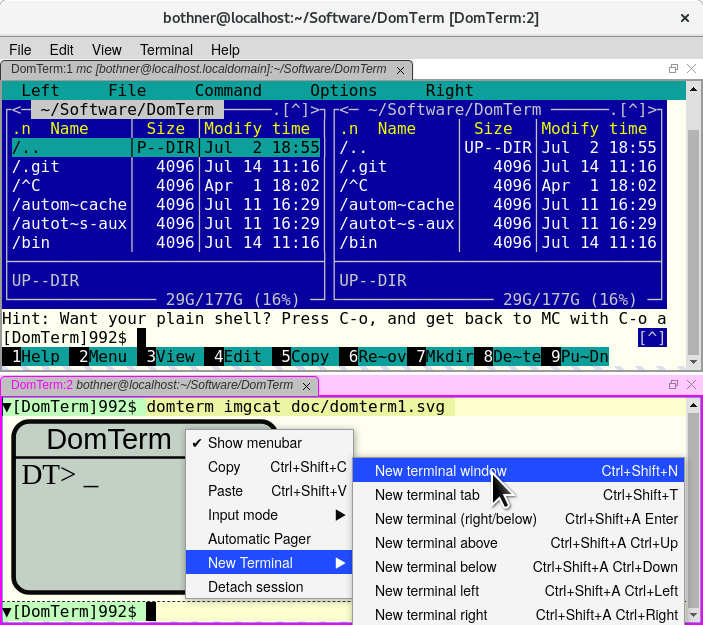Click mc 5Copy function key
The width and height of the screenshot is (703, 625).
[x=305, y=357]
